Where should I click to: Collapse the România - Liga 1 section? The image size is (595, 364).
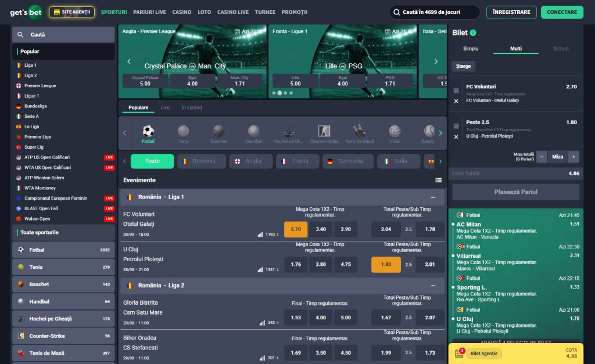pos(433,197)
